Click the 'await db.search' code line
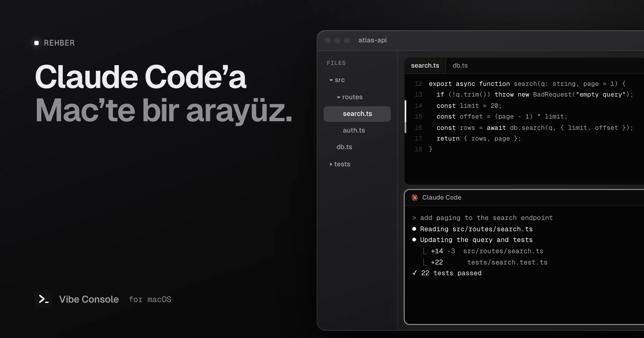This screenshot has width=644, height=338. (x=535, y=128)
